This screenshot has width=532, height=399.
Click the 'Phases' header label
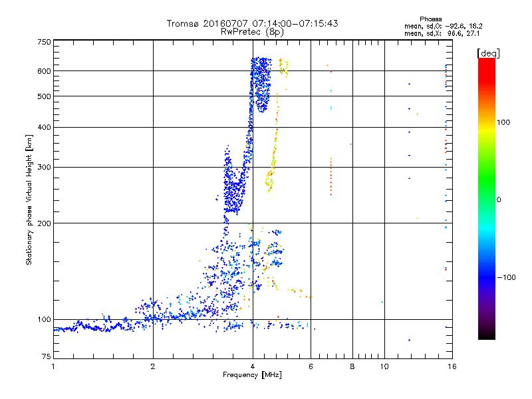coord(430,19)
